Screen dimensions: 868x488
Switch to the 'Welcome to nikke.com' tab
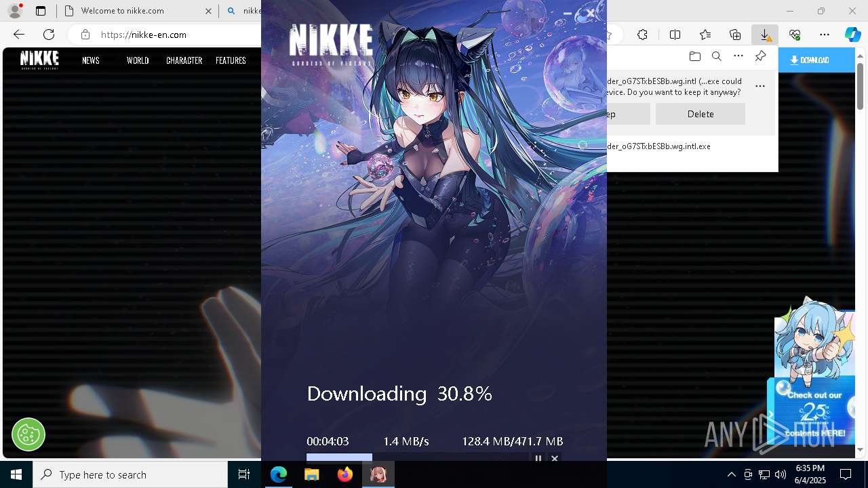point(122,11)
